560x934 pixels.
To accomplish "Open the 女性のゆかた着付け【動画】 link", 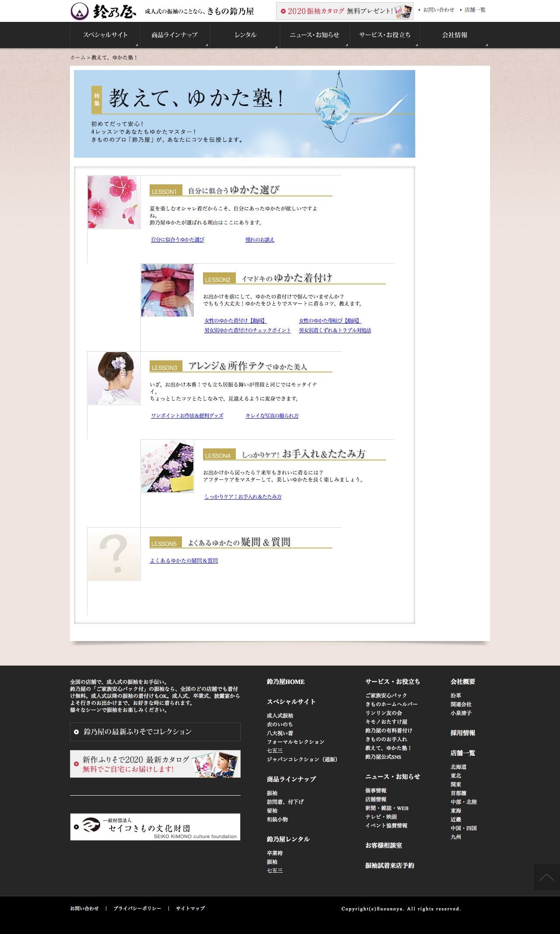I will (x=235, y=321).
